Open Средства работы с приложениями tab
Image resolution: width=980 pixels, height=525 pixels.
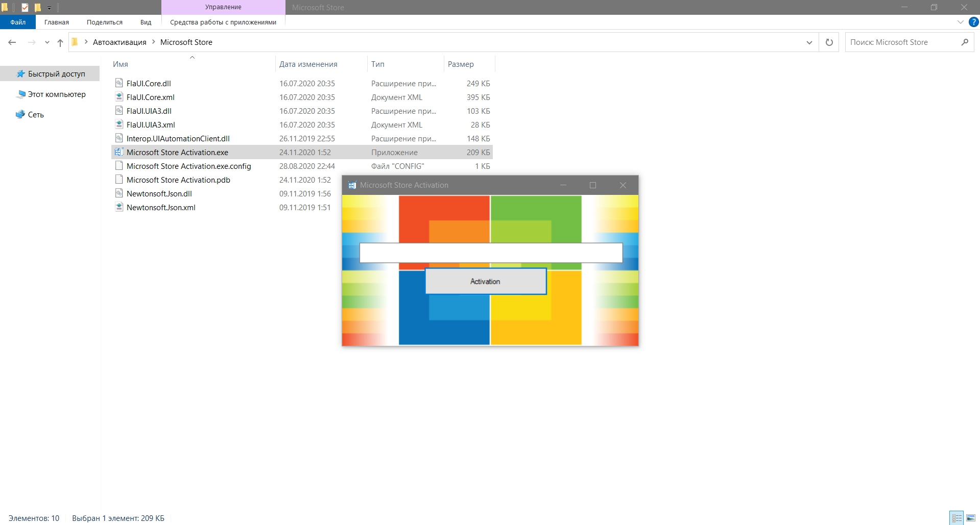pyautogui.click(x=223, y=22)
